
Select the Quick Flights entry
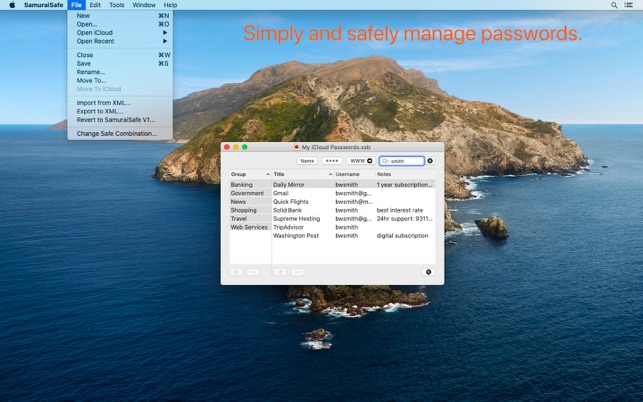pos(353,202)
